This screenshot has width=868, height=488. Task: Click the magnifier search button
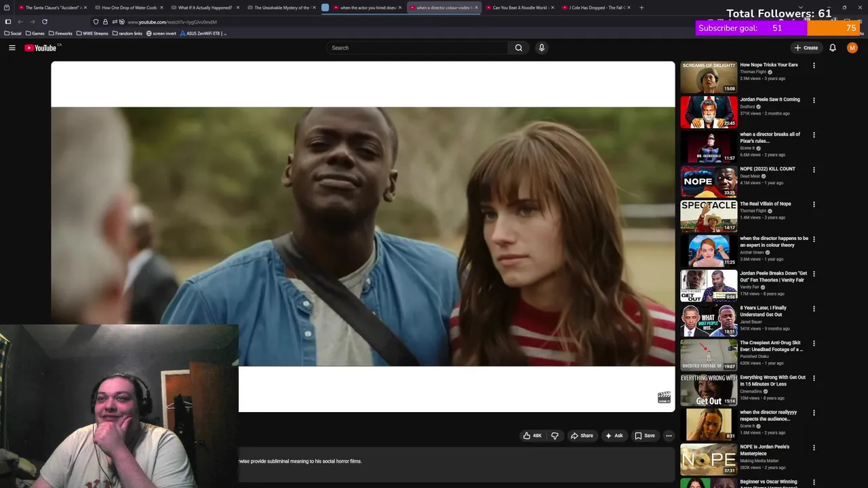coord(519,47)
